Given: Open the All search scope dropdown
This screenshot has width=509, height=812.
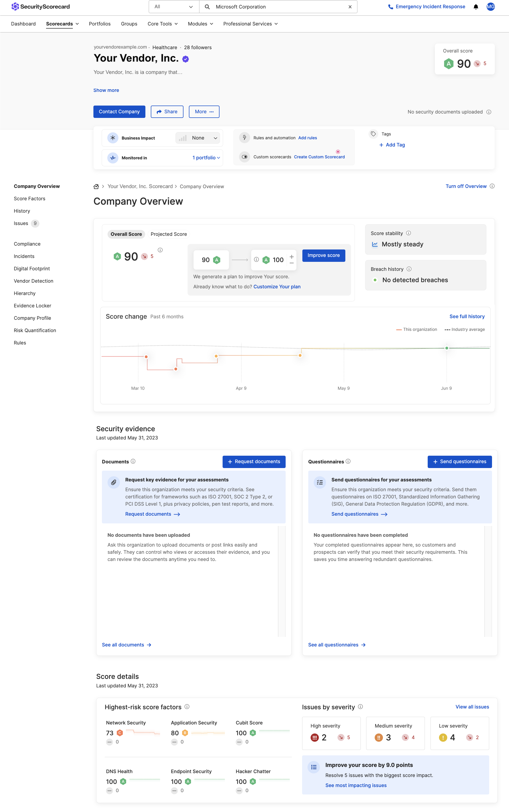Looking at the screenshot, I should point(174,7).
